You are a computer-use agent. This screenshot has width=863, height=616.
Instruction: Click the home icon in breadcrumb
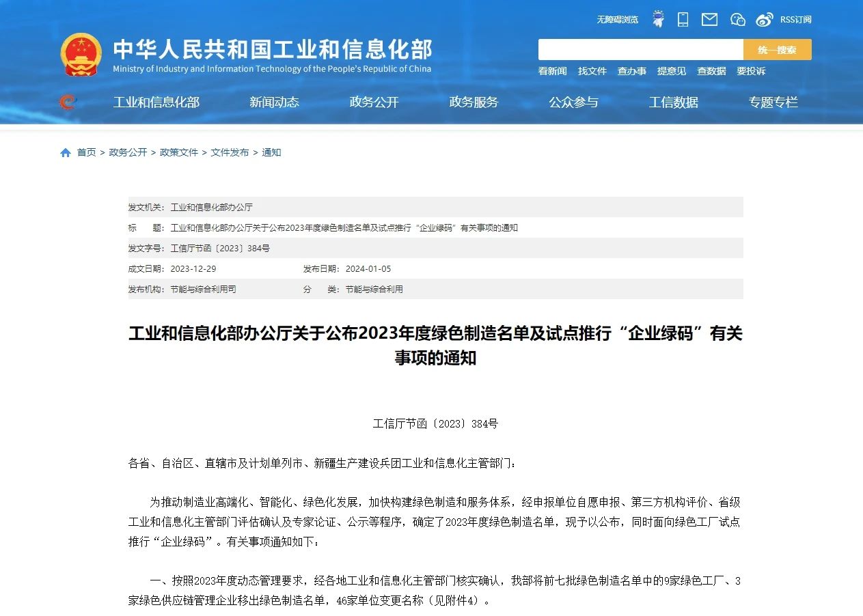[x=66, y=153]
